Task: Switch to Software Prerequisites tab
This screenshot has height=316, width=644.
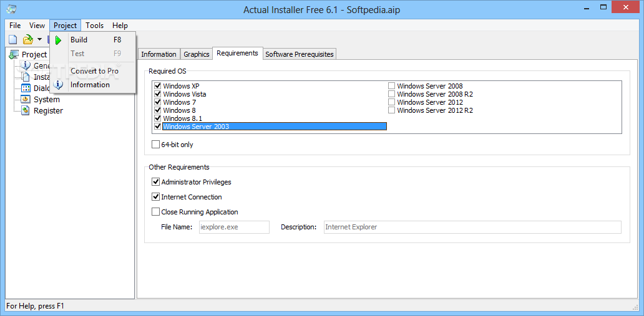Action: [300, 54]
